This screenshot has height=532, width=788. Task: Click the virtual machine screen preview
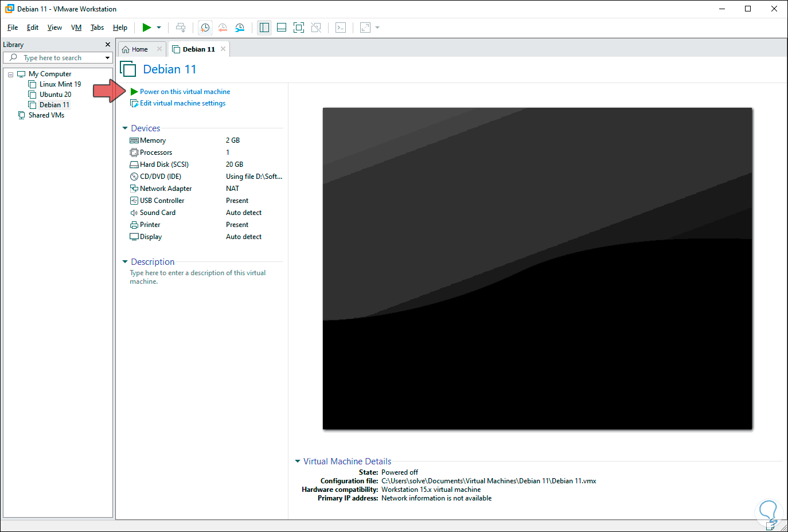[x=537, y=268]
